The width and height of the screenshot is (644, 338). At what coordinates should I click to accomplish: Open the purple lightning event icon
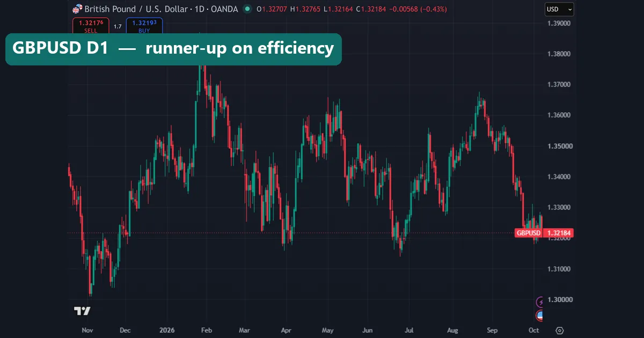[540, 302]
